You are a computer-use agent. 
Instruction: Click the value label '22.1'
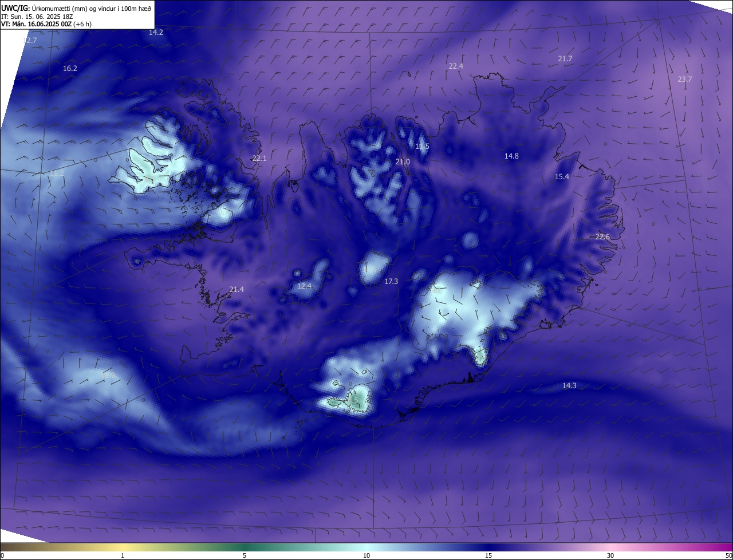(259, 159)
